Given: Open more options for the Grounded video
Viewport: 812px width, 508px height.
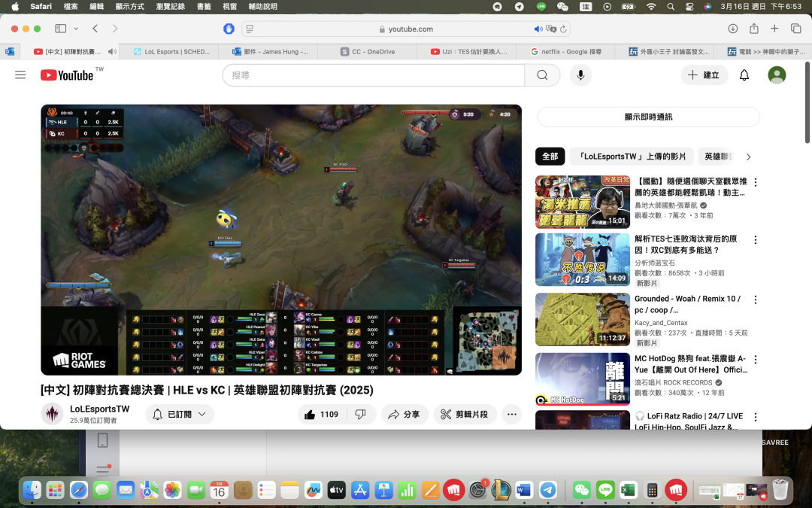Looking at the screenshot, I should point(756,300).
